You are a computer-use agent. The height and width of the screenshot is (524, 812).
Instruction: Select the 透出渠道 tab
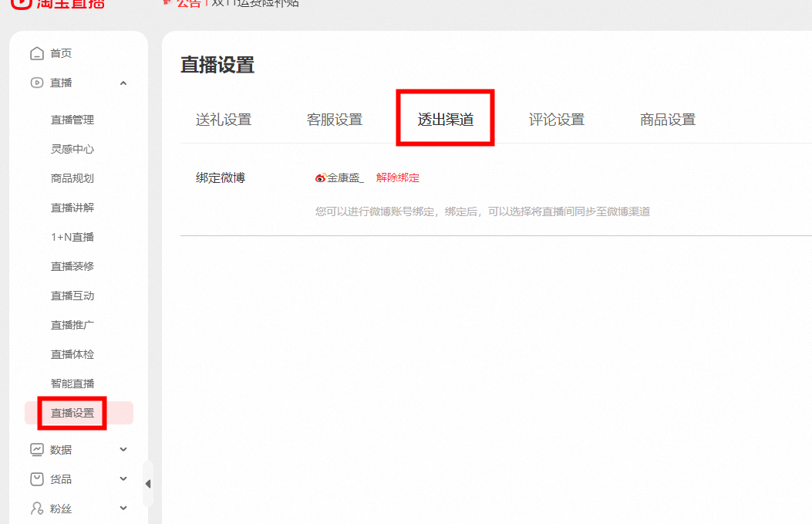(446, 120)
